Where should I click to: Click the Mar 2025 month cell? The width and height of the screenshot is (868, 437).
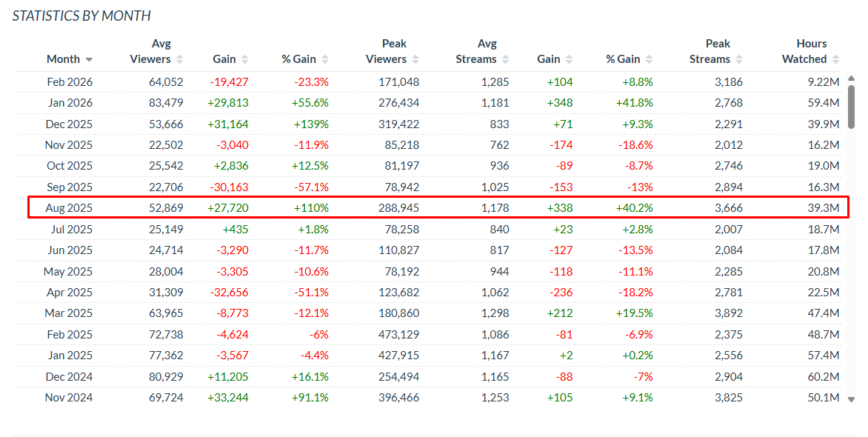69,313
